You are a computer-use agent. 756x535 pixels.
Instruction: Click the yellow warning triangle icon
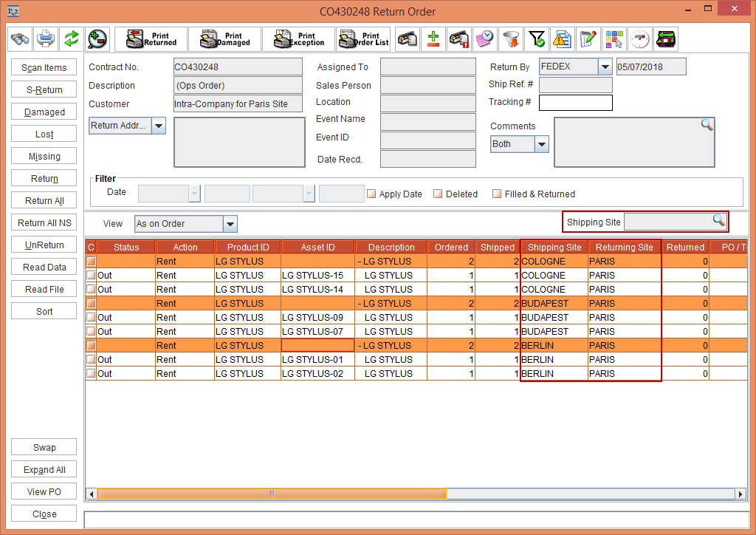pos(562,39)
